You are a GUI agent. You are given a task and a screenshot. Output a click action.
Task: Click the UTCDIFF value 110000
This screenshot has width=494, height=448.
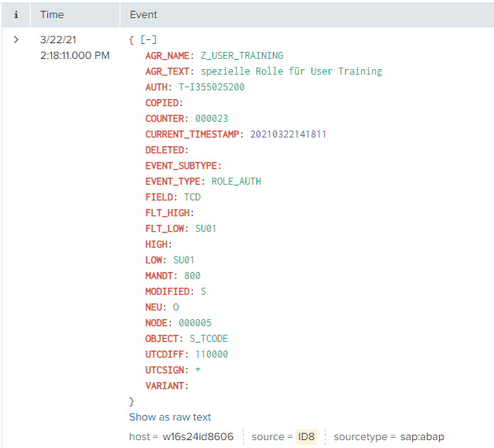coord(211,354)
